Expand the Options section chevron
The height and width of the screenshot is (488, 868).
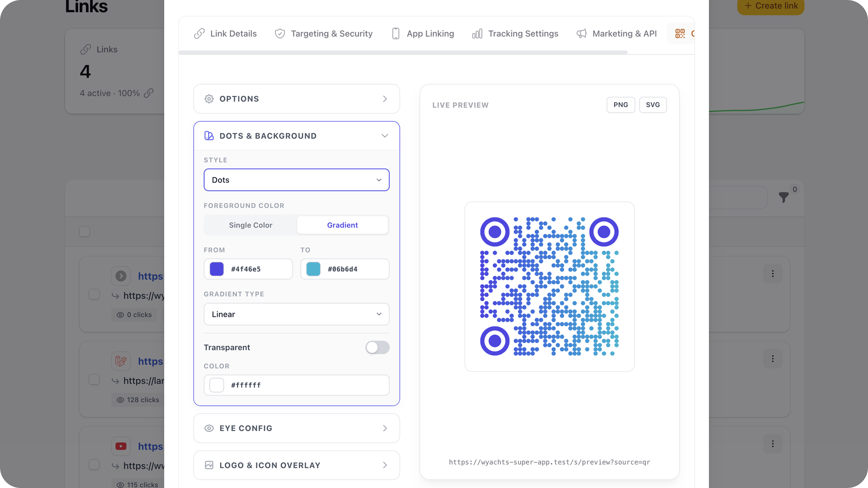385,99
